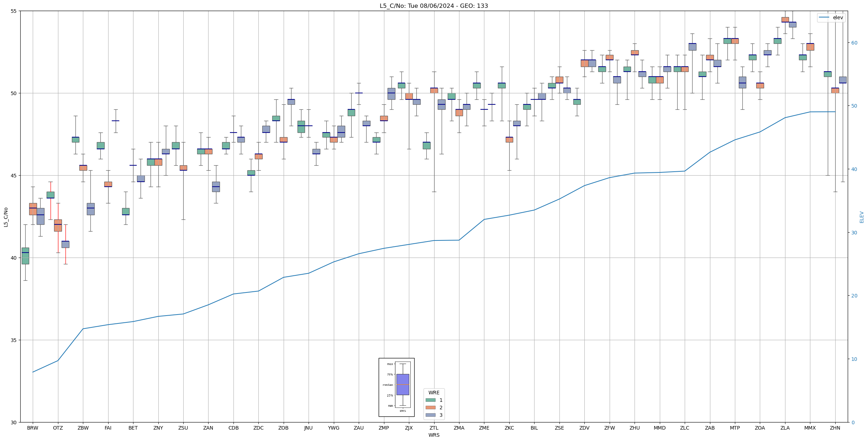Click the elev legend entry

[x=831, y=17]
